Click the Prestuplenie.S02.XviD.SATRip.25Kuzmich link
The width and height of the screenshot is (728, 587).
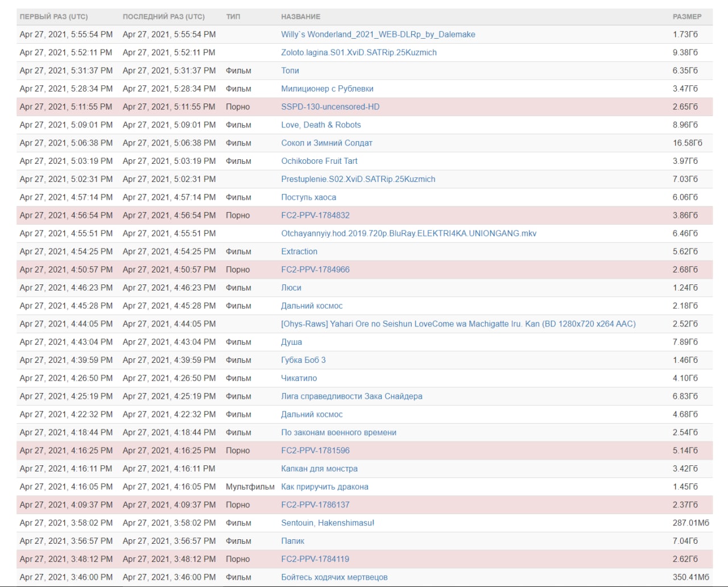[358, 179]
